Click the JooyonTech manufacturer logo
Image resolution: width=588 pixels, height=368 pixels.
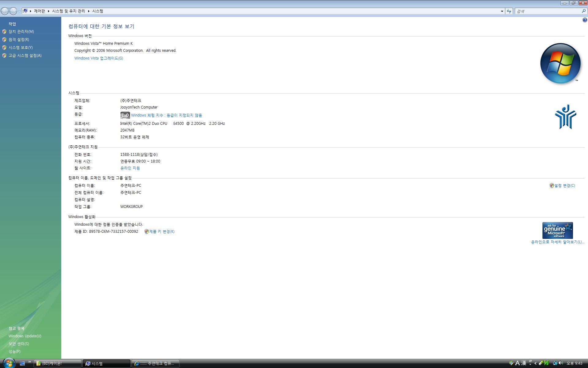[x=565, y=117]
